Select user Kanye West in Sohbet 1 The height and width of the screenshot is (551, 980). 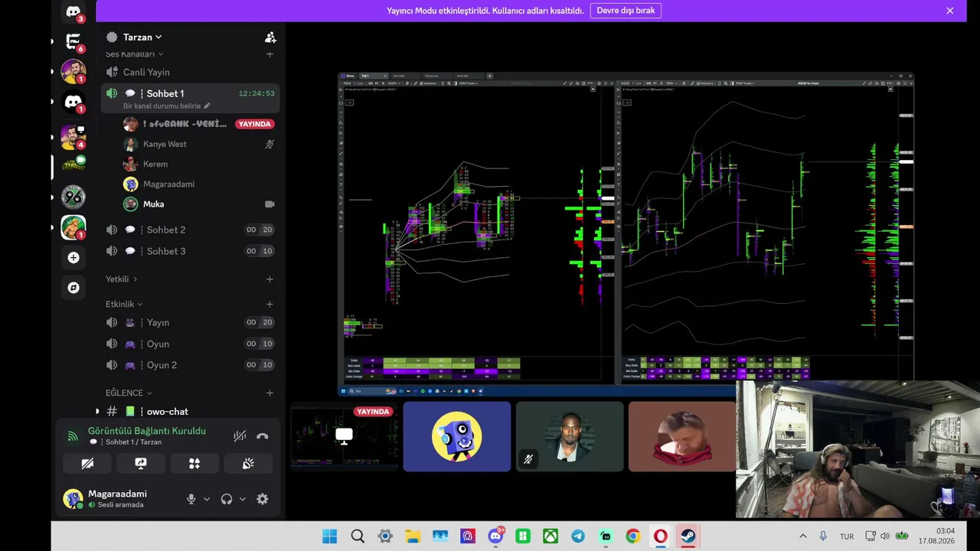(x=199, y=144)
